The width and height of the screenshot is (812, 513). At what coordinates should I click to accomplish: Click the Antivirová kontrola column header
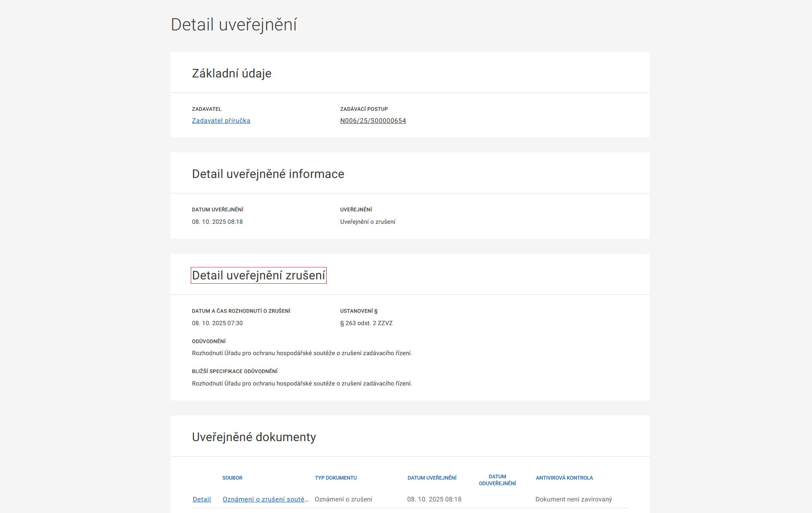coord(564,478)
